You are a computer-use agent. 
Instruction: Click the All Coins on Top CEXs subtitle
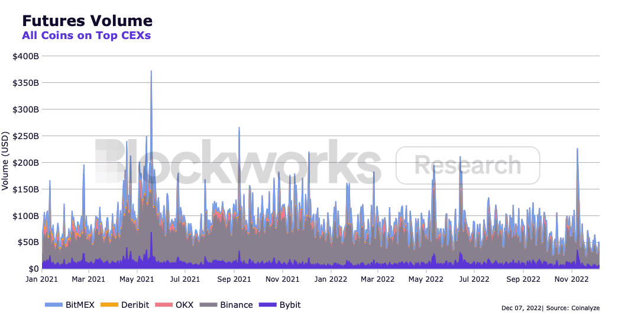[86, 36]
